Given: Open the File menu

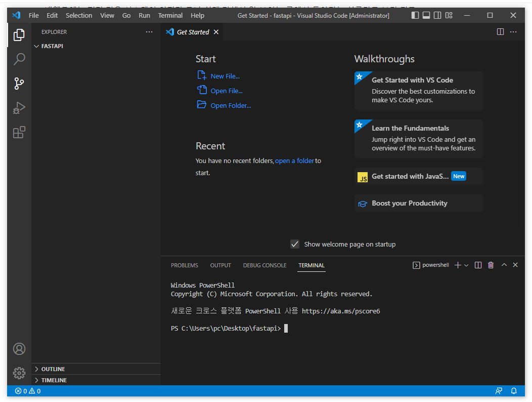Looking at the screenshot, I should [x=33, y=15].
